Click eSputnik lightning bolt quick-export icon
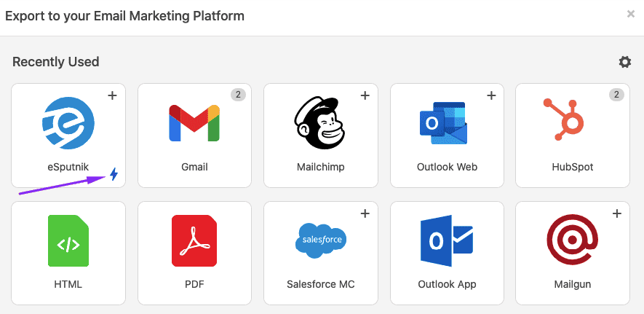The image size is (644, 314). [x=114, y=173]
